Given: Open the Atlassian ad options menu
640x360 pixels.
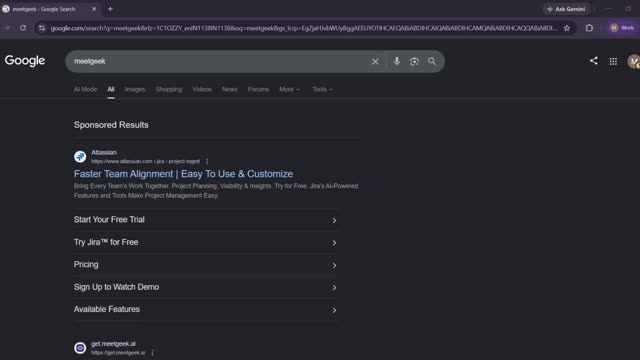Looking at the screenshot, I should [x=207, y=161].
